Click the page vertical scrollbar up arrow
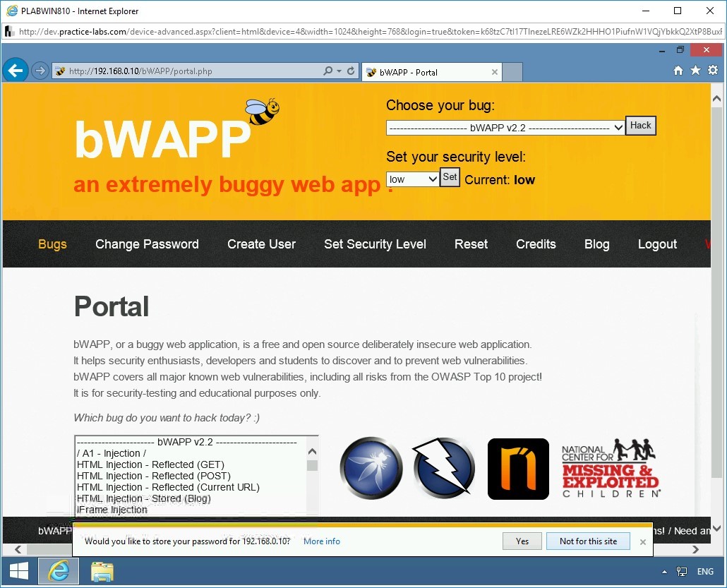 tap(716, 99)
